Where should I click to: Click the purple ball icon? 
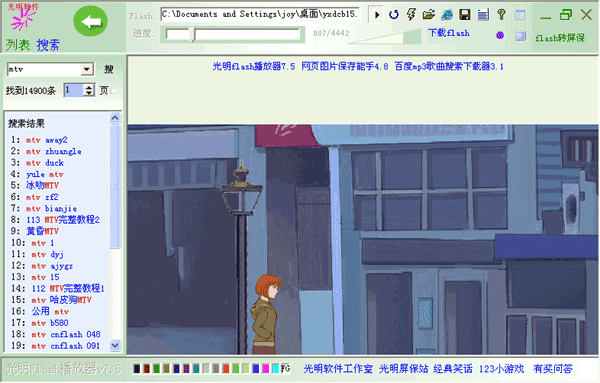500,36
